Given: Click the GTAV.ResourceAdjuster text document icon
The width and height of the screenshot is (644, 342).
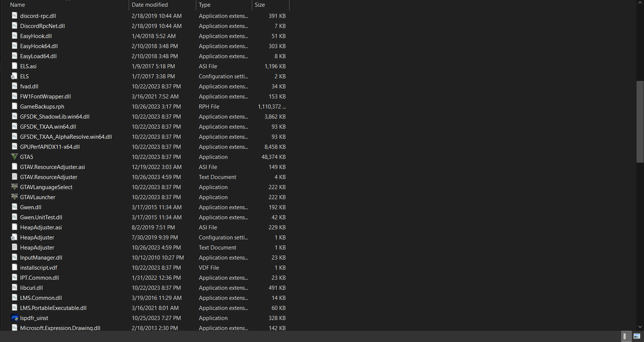Looking at the screenshot, I should (x=15, y=177).
